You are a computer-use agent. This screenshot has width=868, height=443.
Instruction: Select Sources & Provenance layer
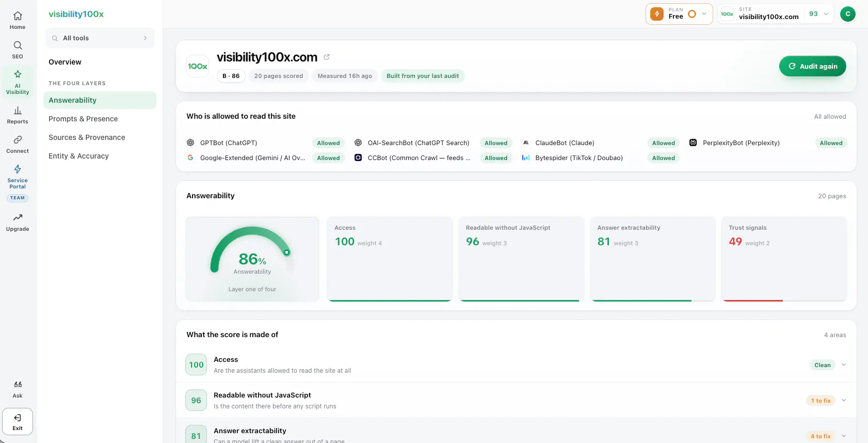click(87, 137)
